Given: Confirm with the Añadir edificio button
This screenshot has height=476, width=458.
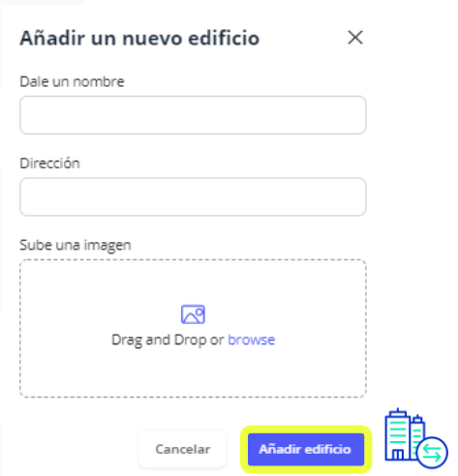Looking at the screenshot, I should pyautogui.click(x=306, y=449).
